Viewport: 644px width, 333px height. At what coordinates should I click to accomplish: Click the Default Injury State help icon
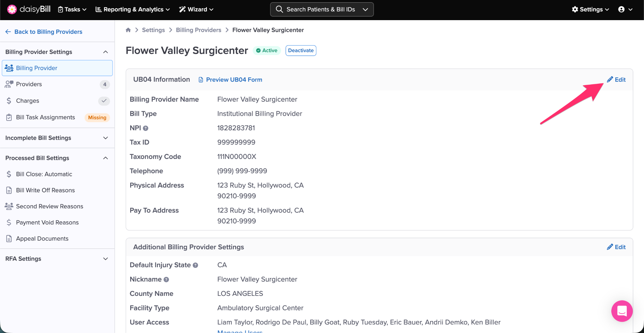pos(195,265)
